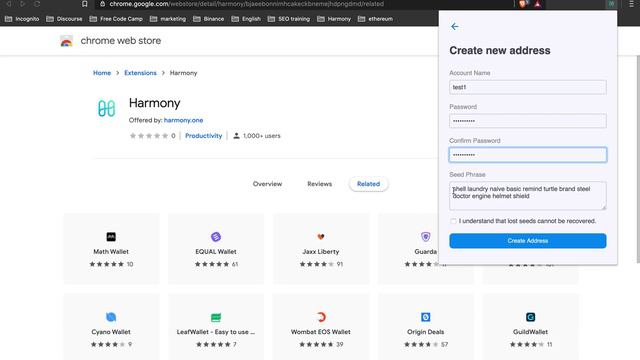This screenshot has height=360, width=640.
Task: Open the Reviews tab
Action: point(320,184)
